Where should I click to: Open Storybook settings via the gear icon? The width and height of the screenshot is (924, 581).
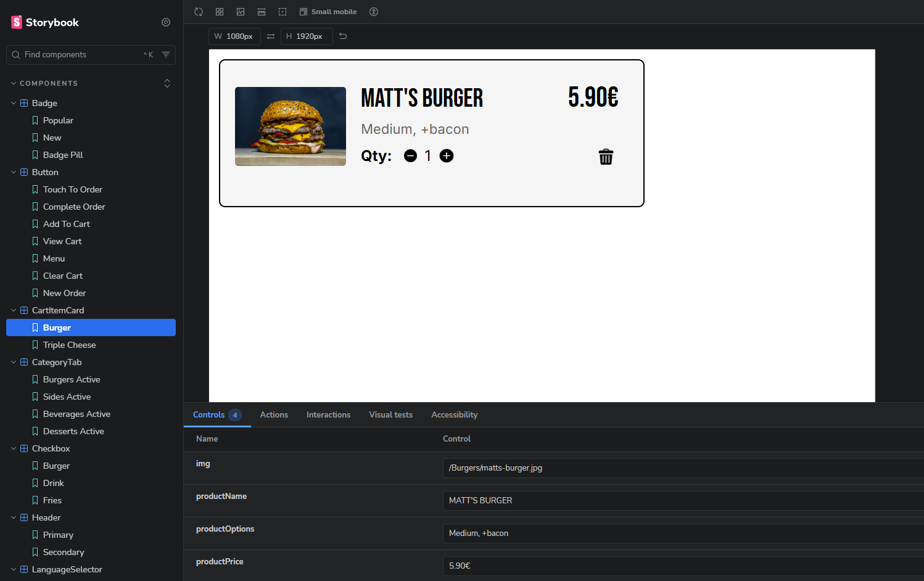(165, 22)
